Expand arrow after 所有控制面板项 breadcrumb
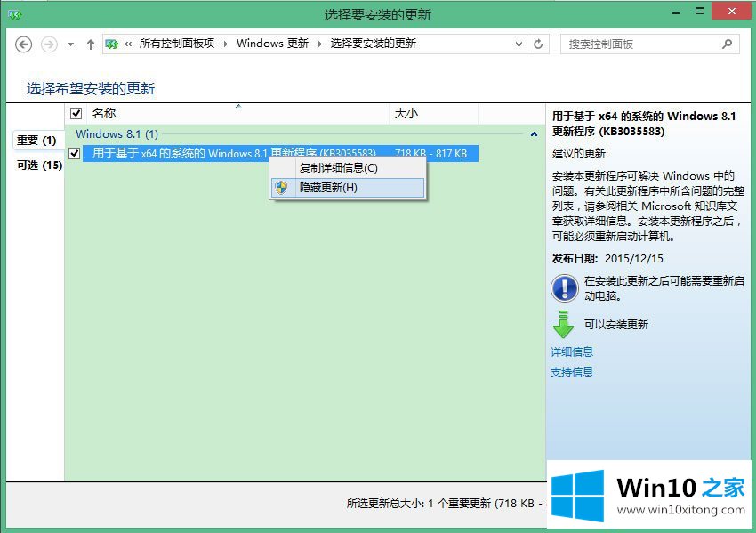 coord(225,44)
